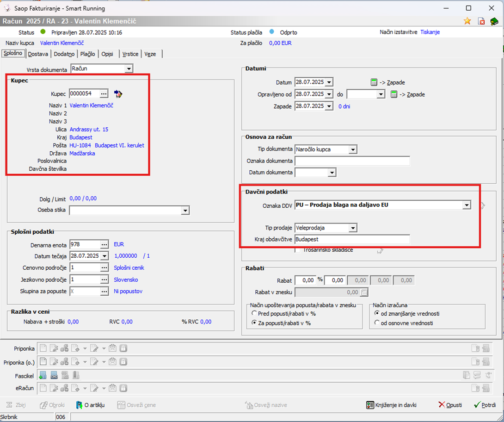Open the Opisi tab
Screen dimensions: 504x422
[x=107, y=54]
